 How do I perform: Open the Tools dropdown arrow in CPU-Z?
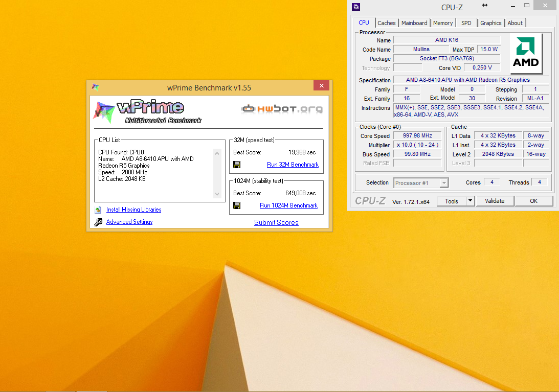[x=470, y=201]
